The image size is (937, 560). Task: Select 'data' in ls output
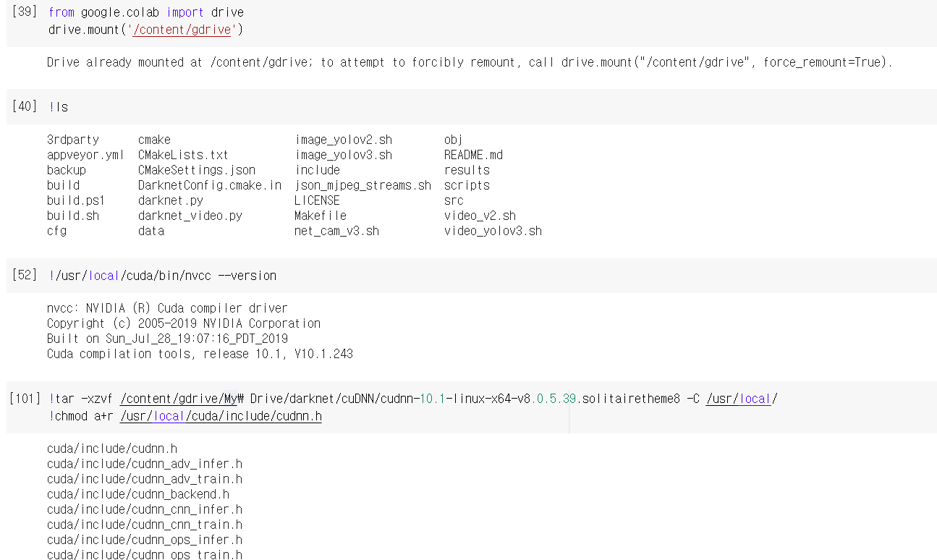click(x=151, y=231)
